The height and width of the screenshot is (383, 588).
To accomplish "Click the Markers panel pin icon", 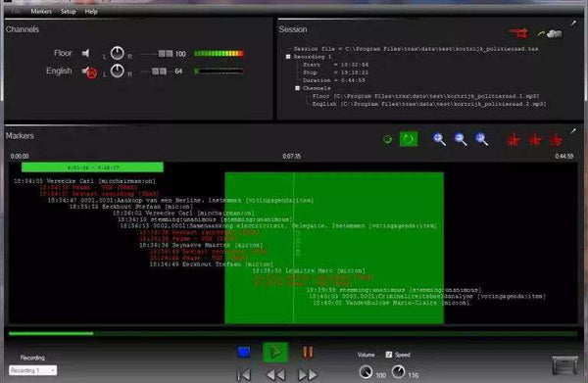I will [573, 131].
